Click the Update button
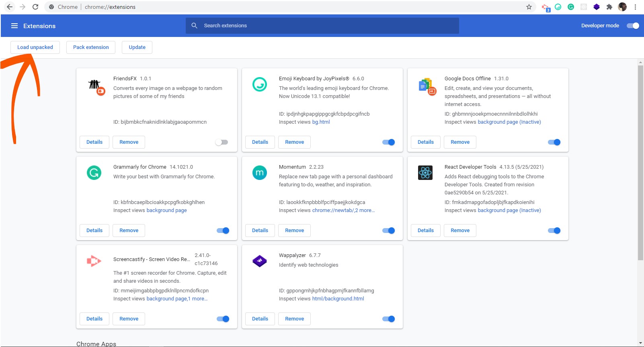This screenshot has height=347, width=644. [x=137, y=47]
